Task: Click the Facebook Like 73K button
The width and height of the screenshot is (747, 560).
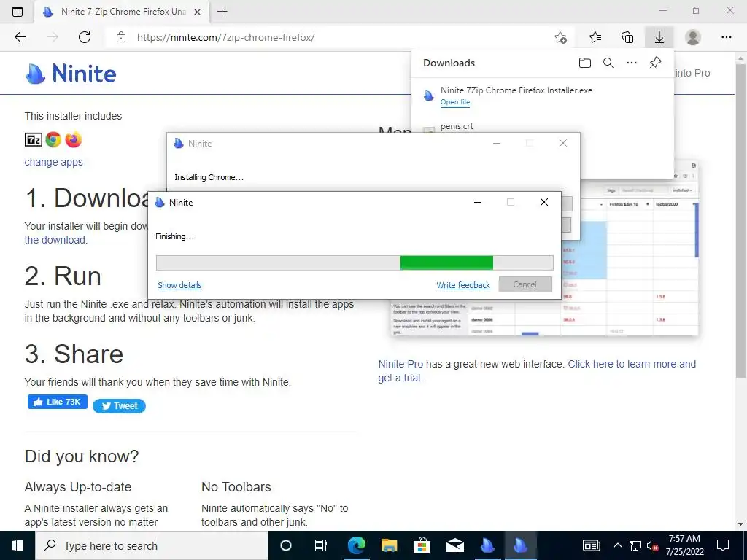Action: 57,402
